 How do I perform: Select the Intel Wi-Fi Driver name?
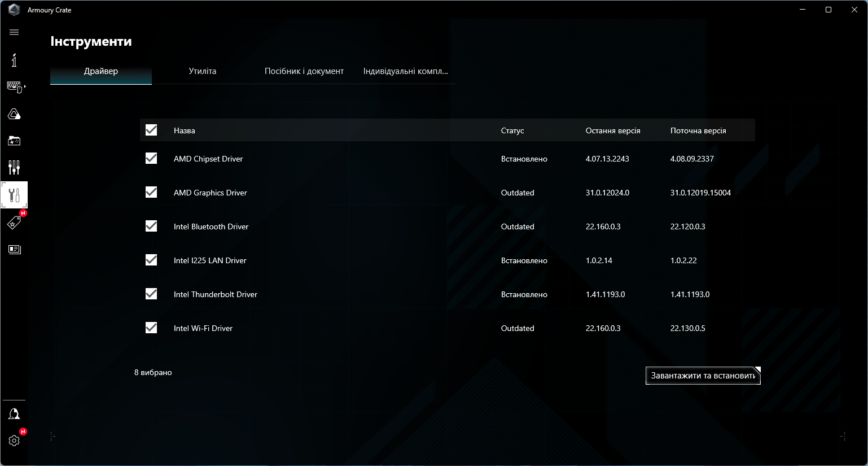[x=203, y=328]
